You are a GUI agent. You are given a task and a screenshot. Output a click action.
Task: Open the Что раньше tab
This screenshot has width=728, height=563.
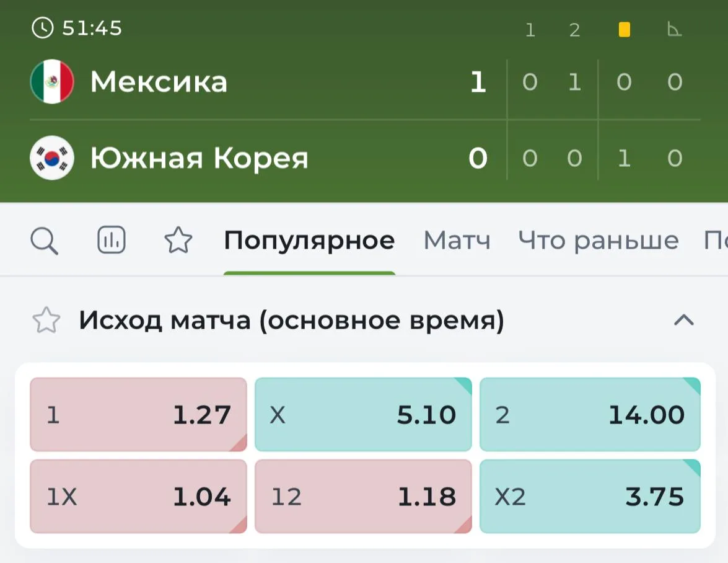pyautogui.click(x=599, y=241)
